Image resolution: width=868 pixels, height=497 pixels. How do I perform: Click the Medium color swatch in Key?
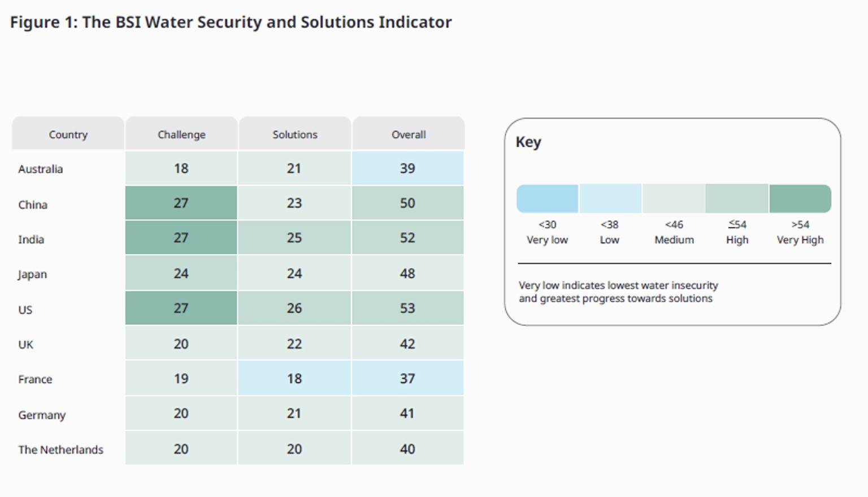click(674, 199)
